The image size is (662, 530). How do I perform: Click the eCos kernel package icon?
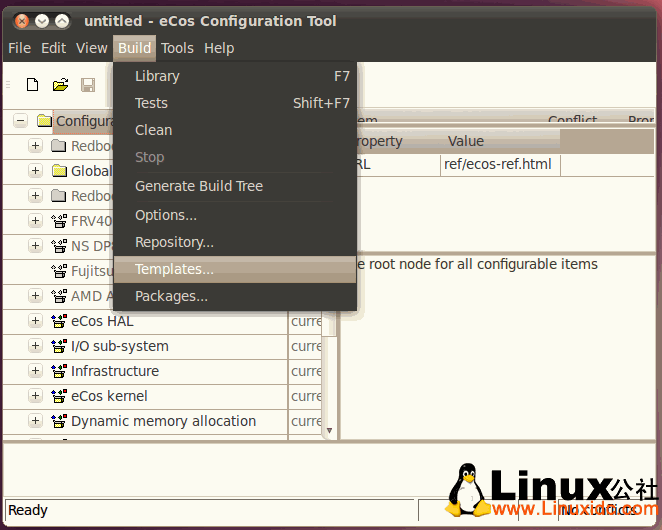pyautogui.click(x=59, y=396)
